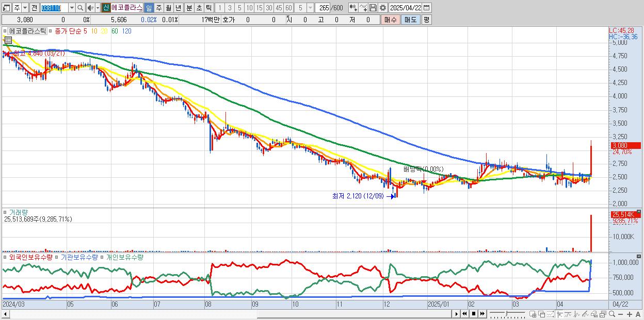
Task: Click the 개인보유수량 legend label
Action: tap(124, 257)
